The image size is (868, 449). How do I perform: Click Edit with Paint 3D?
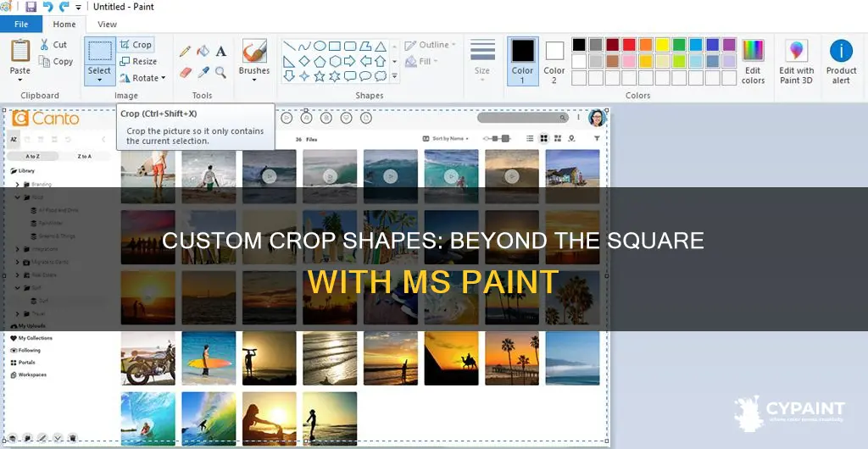coord(797,61)
